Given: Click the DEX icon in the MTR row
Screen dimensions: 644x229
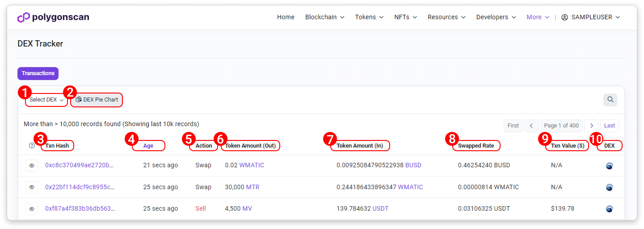Looking at the screenshot, I should pyautogui.click(x=609, y=187).
